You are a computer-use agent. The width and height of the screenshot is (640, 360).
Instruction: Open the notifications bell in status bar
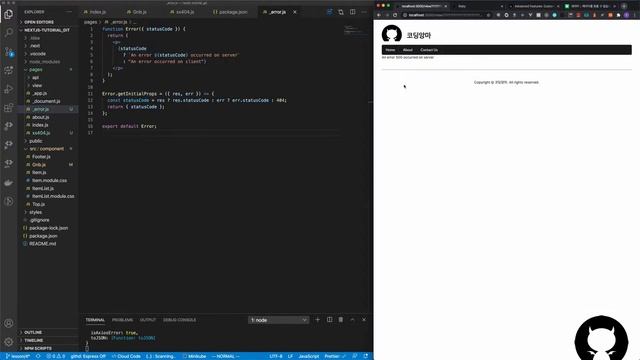[x=366, y=356]
